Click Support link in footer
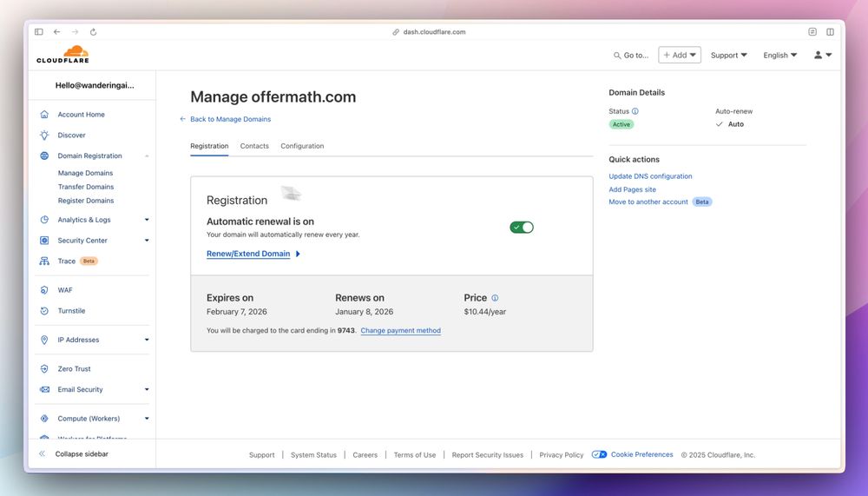Viewport: 868px width, 496px height. tap(261, 455)
